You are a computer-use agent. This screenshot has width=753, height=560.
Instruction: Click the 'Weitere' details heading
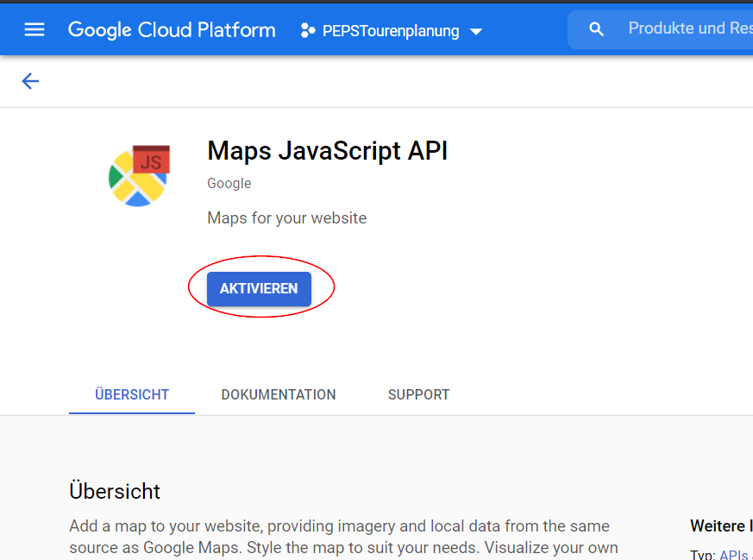pos(720,525)
